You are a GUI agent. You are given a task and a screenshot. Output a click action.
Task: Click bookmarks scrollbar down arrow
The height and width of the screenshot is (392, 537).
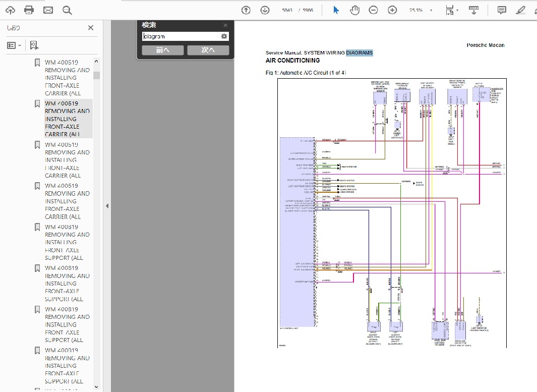[x=96, y=387]
